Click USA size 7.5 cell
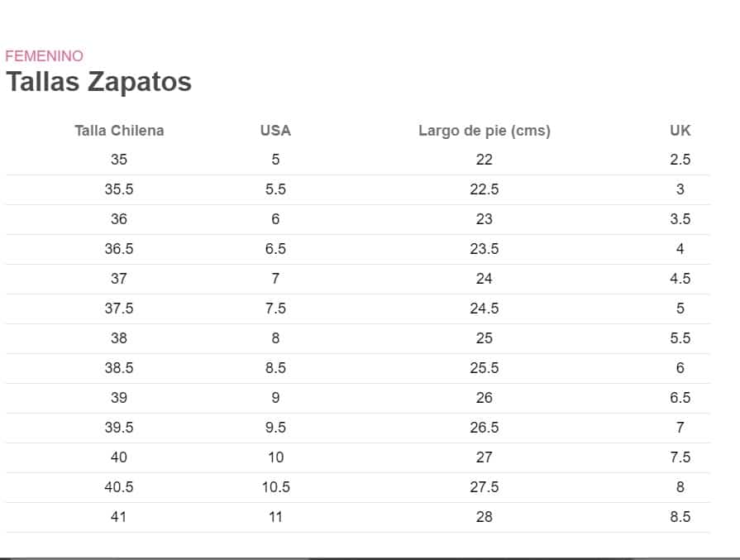740x560 pixels. coord(275,309)
